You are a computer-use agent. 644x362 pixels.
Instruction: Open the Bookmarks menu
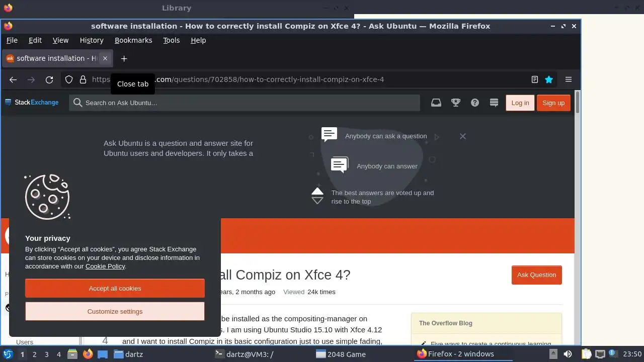click(133, 40)
